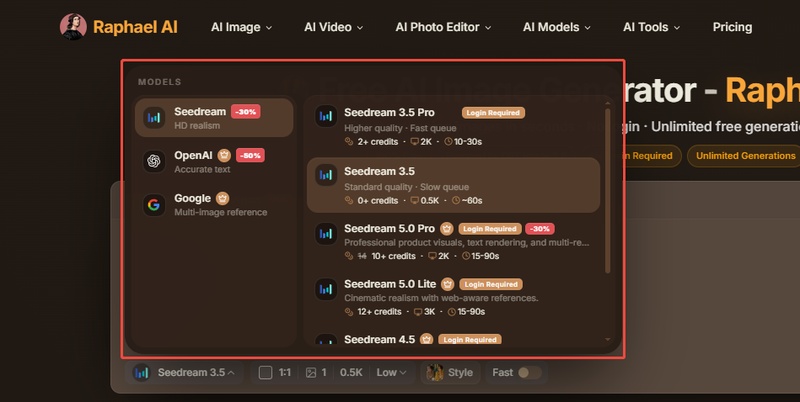800x402 pixels.
Task: Click the '10+ credits' text
Action: point(393,256)
